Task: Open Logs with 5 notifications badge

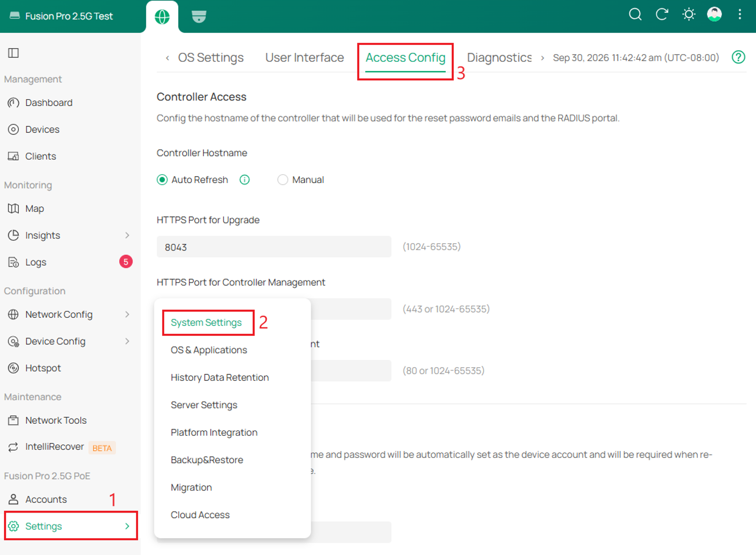Action: point(70,262)
